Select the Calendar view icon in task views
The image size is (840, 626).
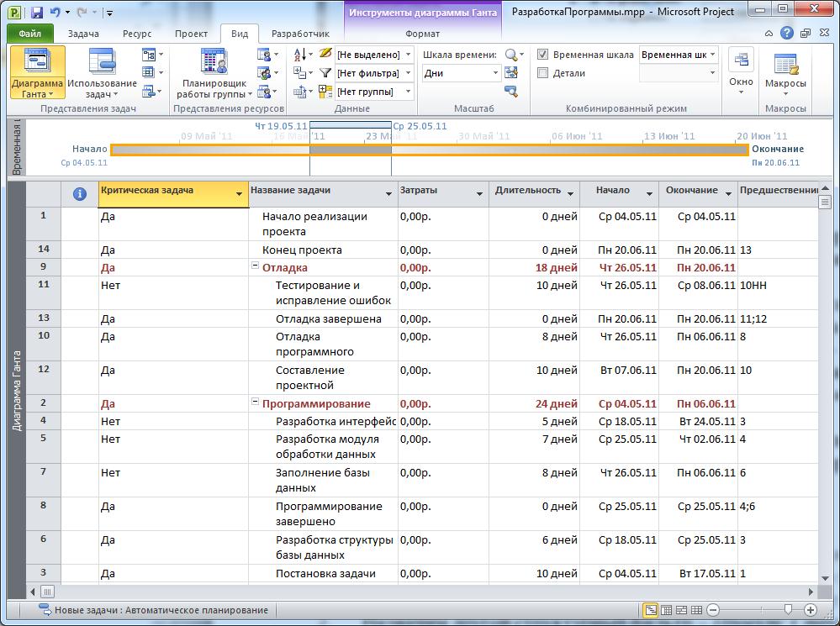pyautogui.click(x=148, y=73)
